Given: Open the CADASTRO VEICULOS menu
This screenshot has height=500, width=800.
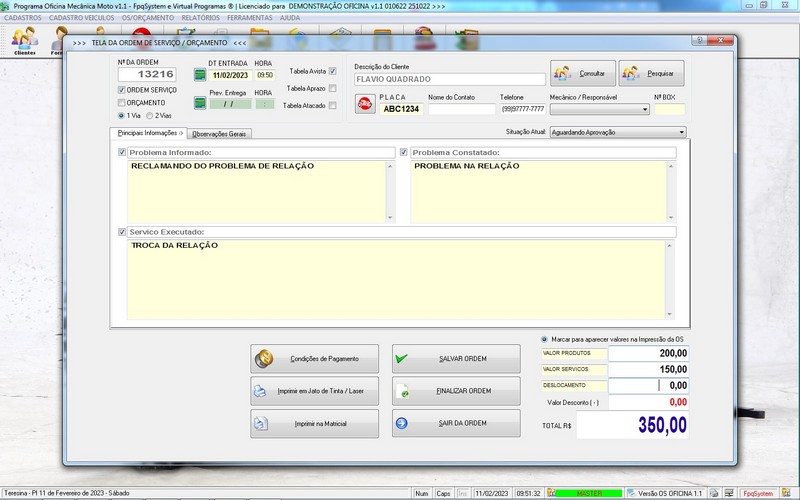Looking at the screenshot, I should (82, 18).
